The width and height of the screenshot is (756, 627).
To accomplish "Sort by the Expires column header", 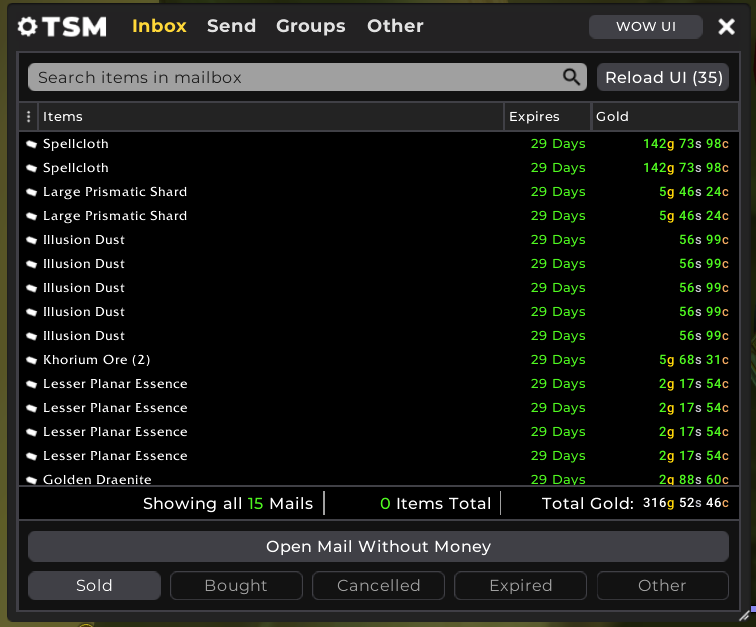I will coord(547,116).
